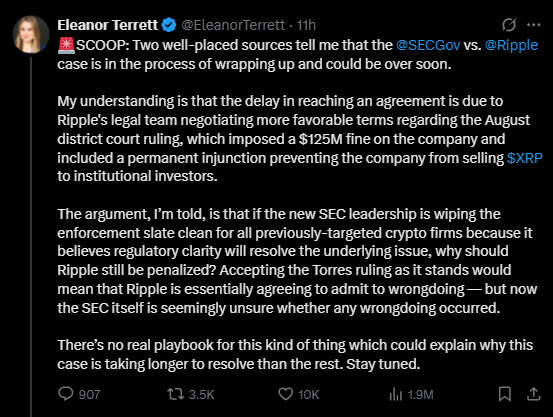Open the Grok explain-post slashed-circle icon
This screenshot has height=417, width=553.
[509, 25]
